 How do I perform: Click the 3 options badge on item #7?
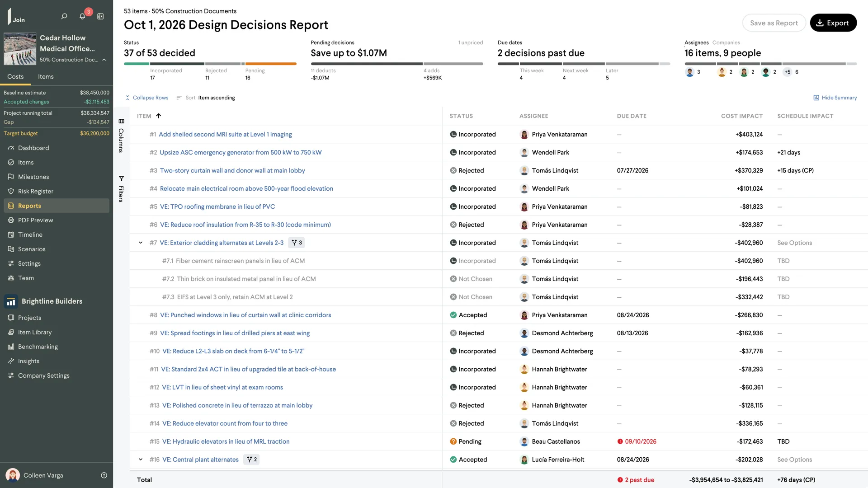(x=297, y=243)
